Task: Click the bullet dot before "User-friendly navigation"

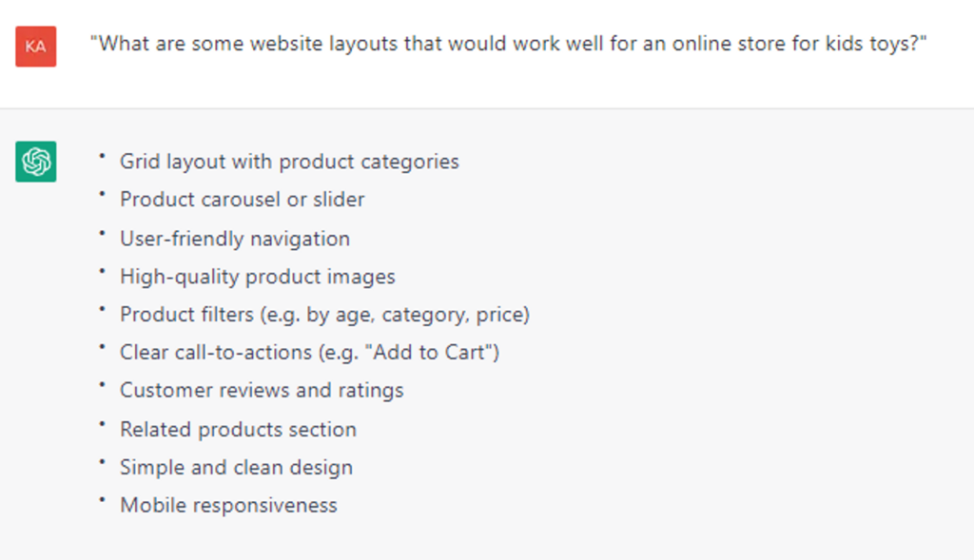Action: point(102,233)
